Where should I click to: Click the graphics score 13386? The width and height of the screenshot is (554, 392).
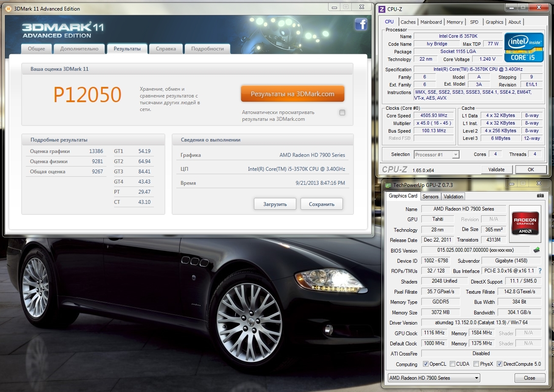96,151
